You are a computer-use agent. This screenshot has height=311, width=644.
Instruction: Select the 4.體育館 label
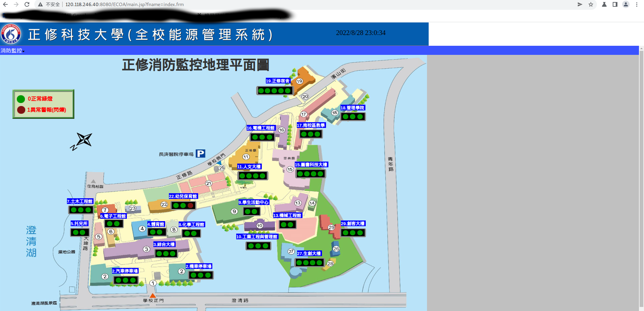[x=156, y=224]
